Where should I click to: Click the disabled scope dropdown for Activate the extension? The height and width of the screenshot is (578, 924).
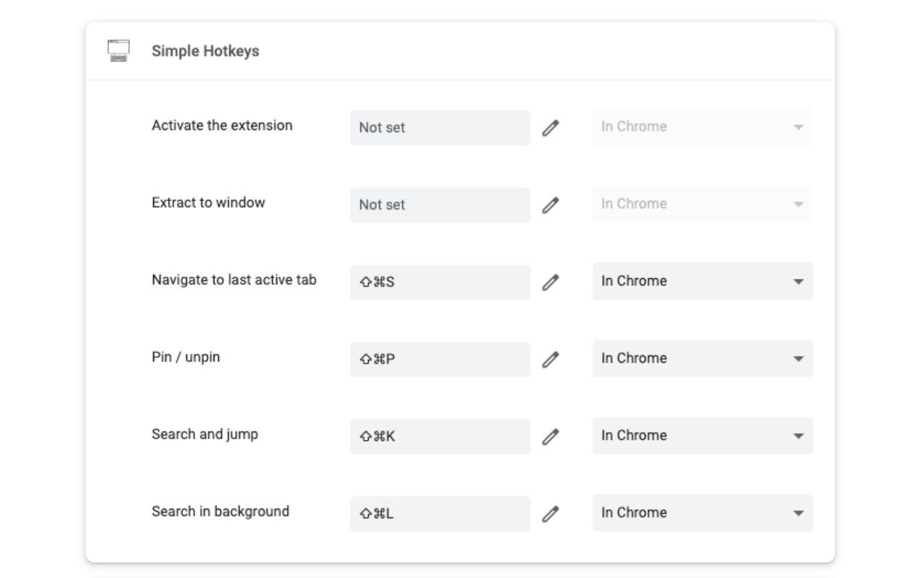702,127
